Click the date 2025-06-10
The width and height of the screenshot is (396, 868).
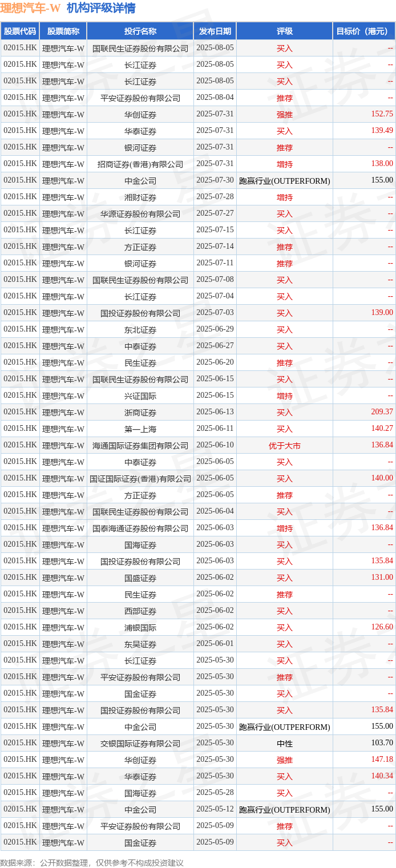[x=215, y=445]
